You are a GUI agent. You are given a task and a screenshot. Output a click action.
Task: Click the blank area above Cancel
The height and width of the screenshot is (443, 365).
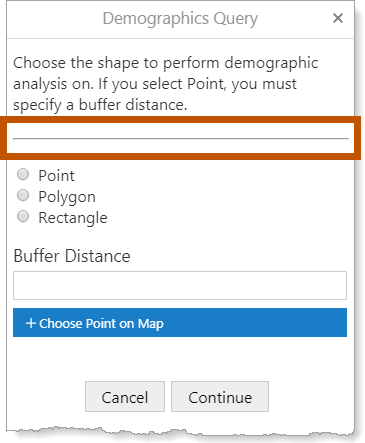[180, 359]
